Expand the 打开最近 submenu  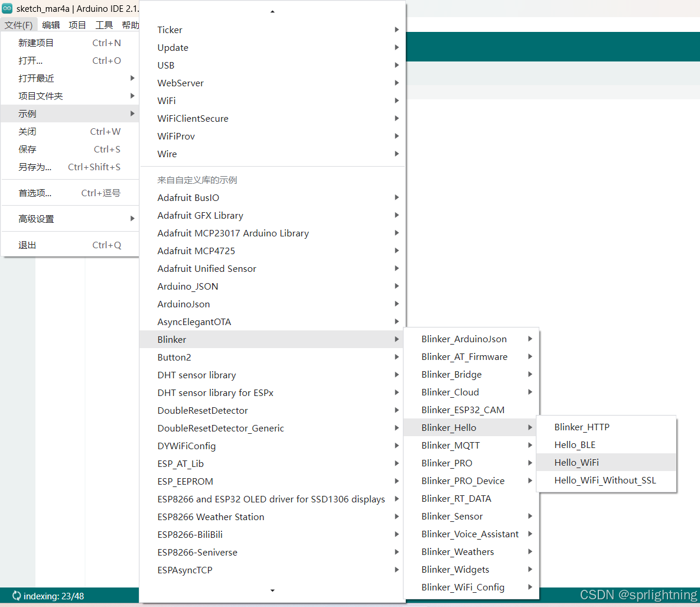tap(70, 78)
